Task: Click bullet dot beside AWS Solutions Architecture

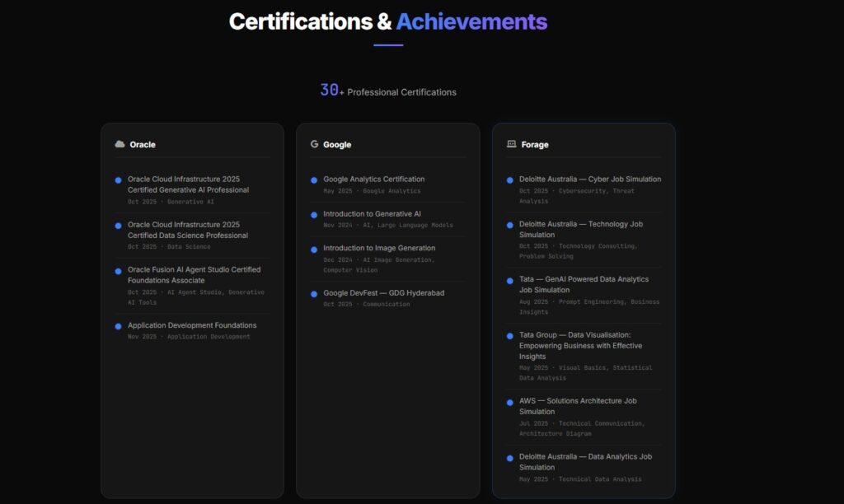Action: [509, 403]
